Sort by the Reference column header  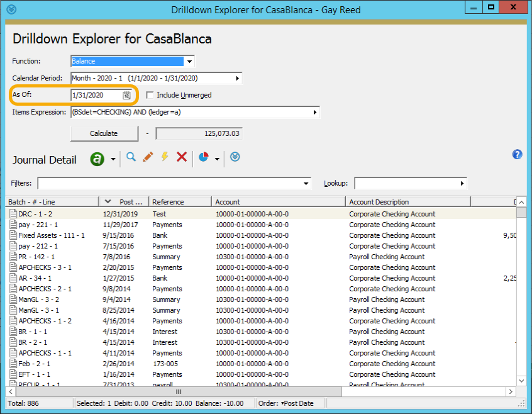[179, 202]
